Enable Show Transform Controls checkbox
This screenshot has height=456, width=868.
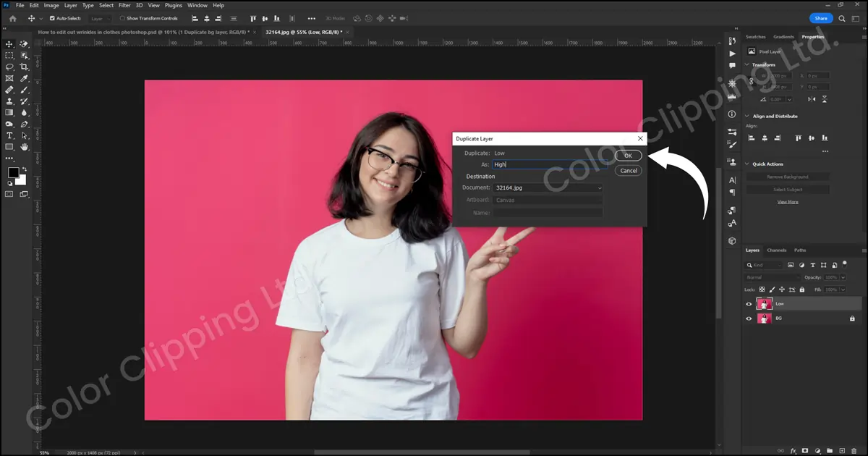pos(122,18)
